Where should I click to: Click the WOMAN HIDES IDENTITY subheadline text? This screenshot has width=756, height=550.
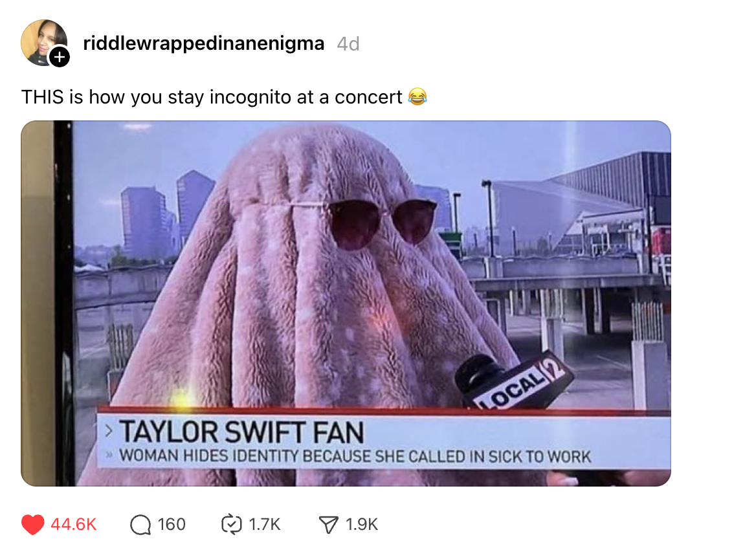click(355, 456)
